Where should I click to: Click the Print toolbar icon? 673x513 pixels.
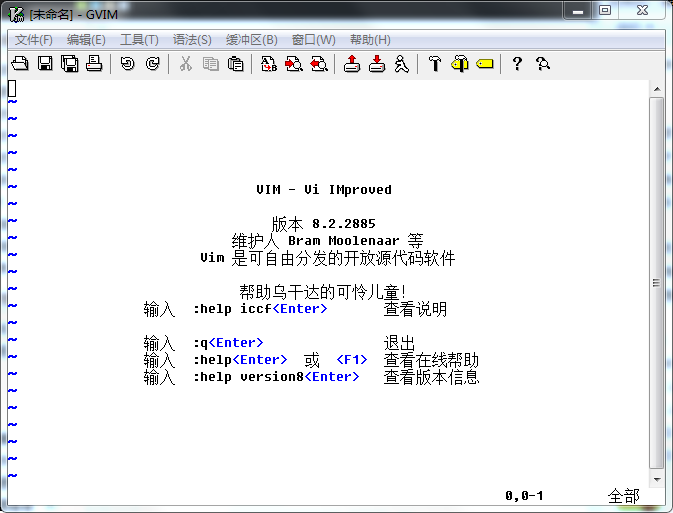94,64
